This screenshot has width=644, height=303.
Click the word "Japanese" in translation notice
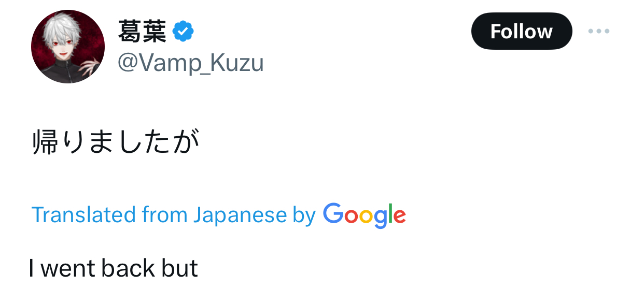[240, 215]
